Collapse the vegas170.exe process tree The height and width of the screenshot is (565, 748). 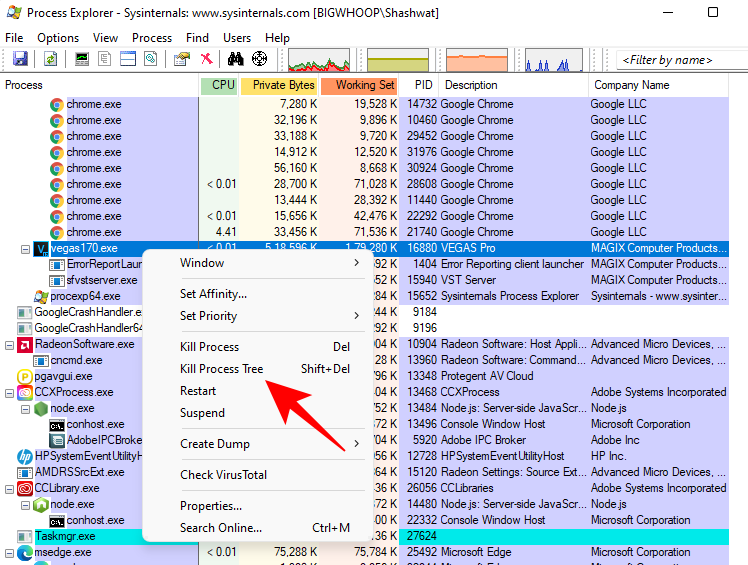tap(25, 248)
